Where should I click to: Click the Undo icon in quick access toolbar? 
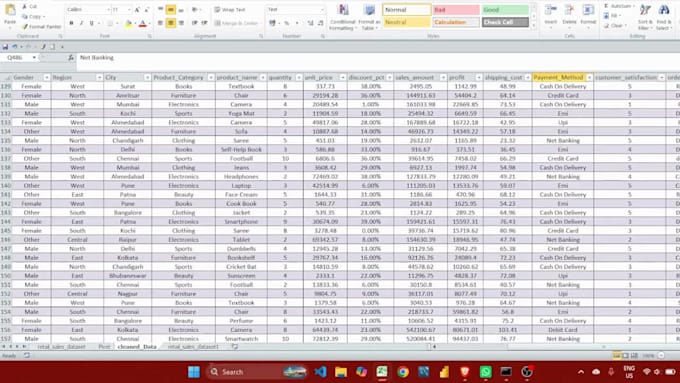pyautogui.click(x=14, y=46)
